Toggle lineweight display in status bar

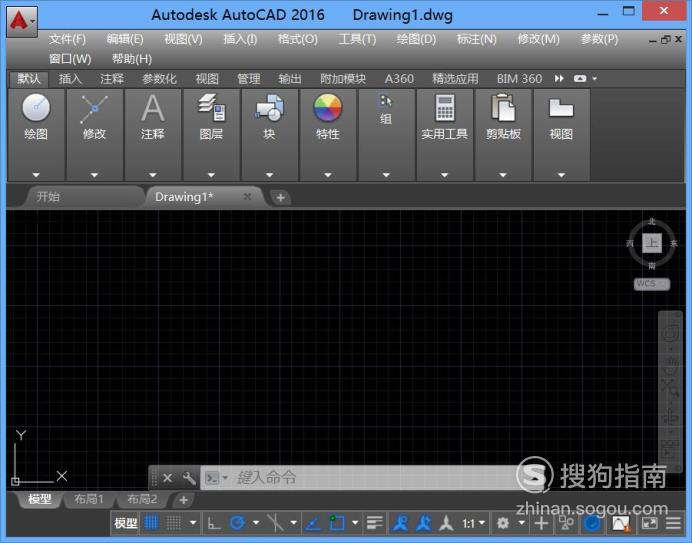click(x=374, y=523)
